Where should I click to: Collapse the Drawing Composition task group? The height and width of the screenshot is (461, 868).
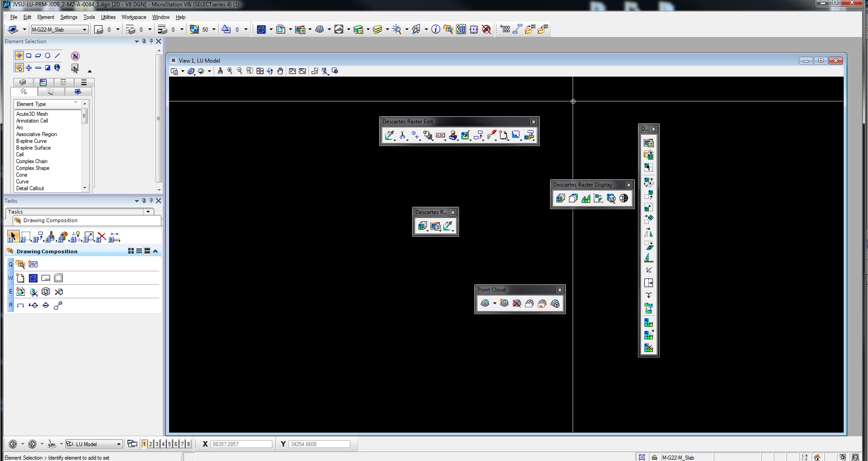point(155,251)
